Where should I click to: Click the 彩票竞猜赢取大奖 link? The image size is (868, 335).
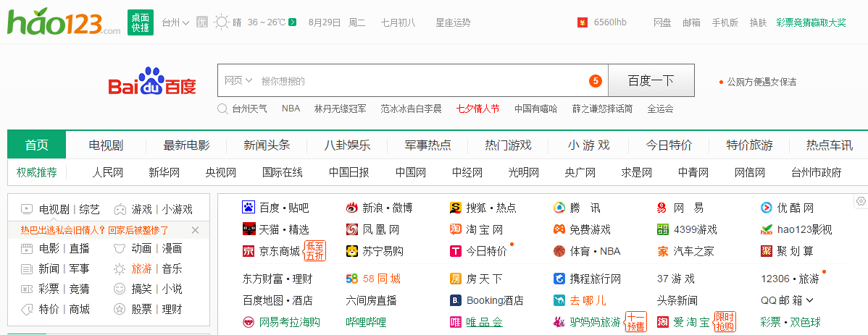[x=811, y=22]
